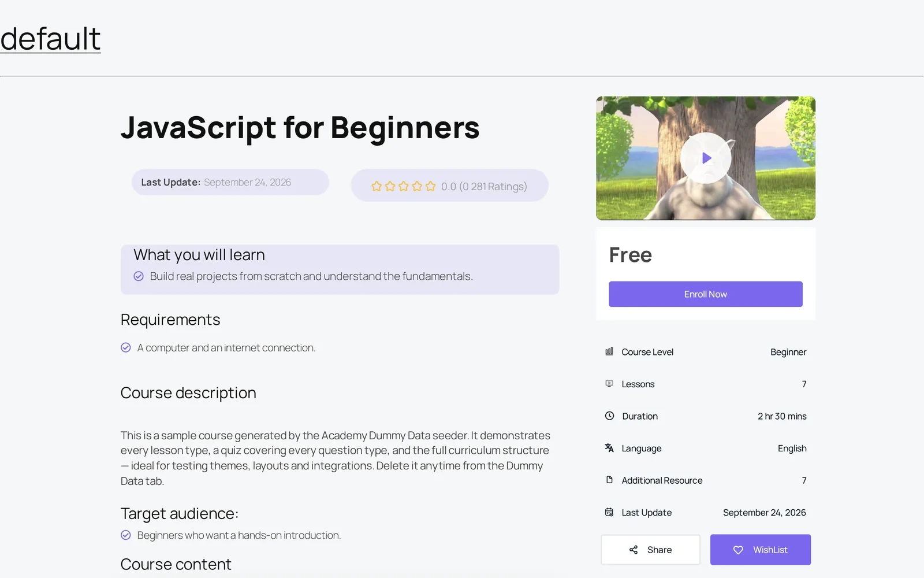
Task: Click the Lessons count 7
Action: (x=804, y=384)
